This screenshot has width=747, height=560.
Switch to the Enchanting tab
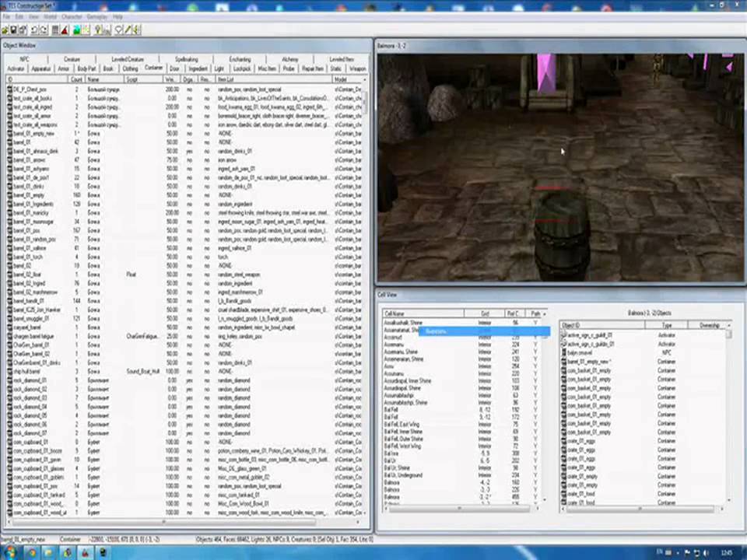(240, 59)
